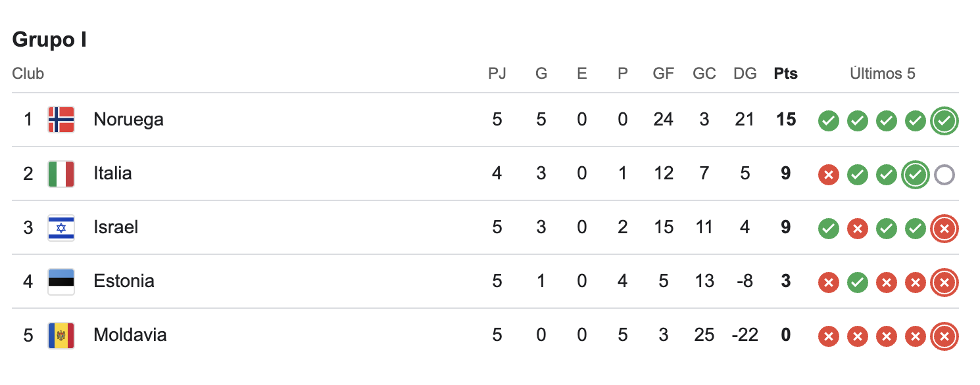The width and height of the screenshot is (980, 385).
Task: Select the Estonia team name
Action: (x=124, y=281)
